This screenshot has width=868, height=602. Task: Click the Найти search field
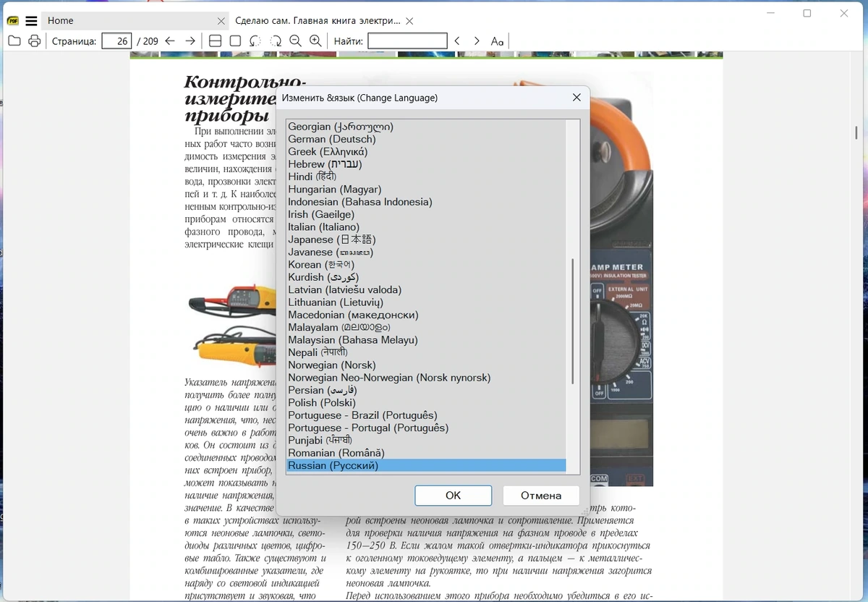click(x=407, y=41)
